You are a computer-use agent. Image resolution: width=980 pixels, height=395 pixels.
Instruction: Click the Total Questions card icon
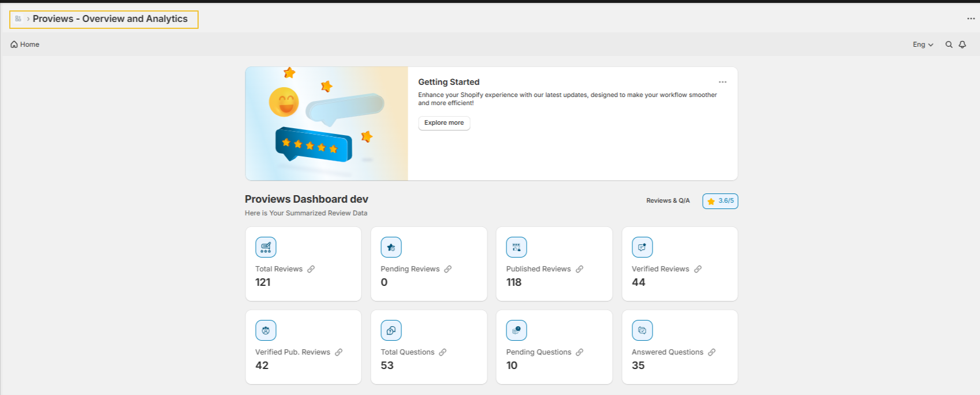(x=391, y=330)
